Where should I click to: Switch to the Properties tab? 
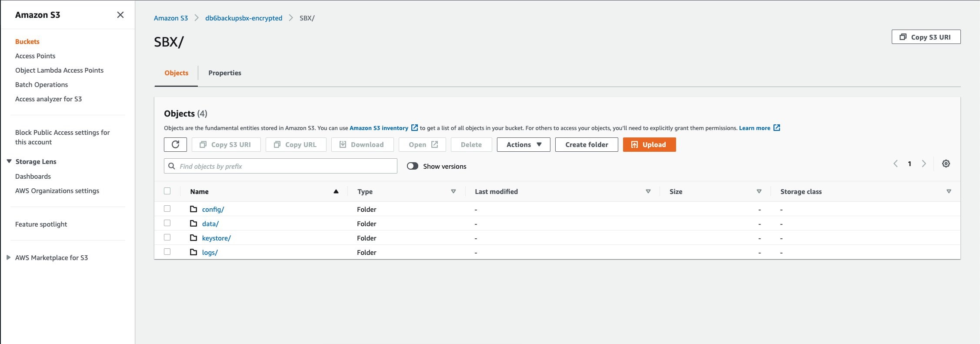(225, 73)
